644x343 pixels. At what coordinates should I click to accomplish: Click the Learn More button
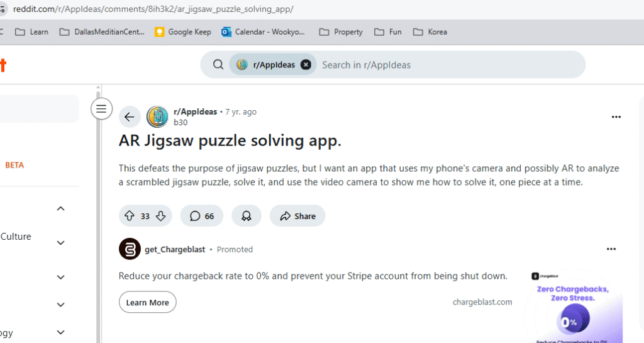148,302
